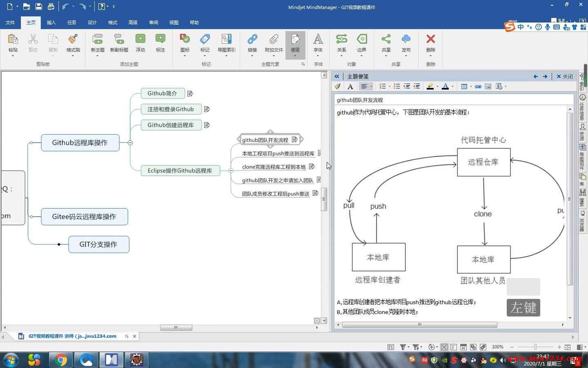Screen dimensions: 588x368
Task: Open the note icon beside Github简介 topic
Action: (190, 94)
